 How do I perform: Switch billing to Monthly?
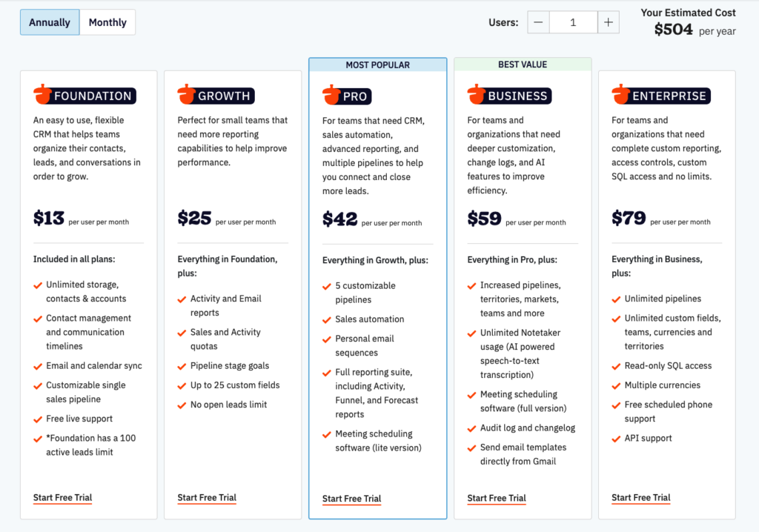(x=107, y=22)
